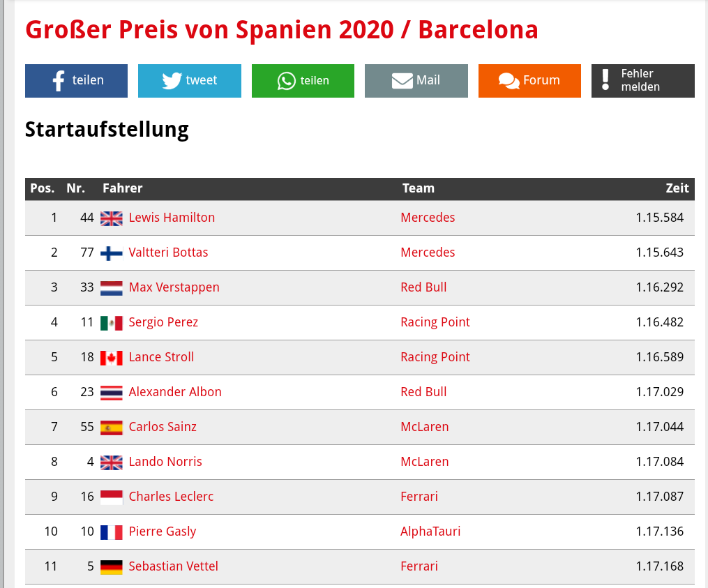Viewport: 708px width, 588px height.
Task: Click the Zeit column header
Action: pyautogui.click(x=677, y=188)
